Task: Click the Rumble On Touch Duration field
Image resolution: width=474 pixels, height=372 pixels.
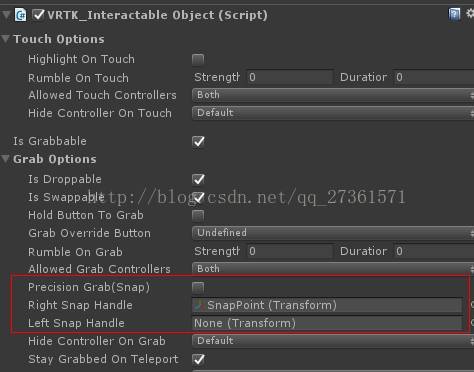Action: (x=434, y=77)
